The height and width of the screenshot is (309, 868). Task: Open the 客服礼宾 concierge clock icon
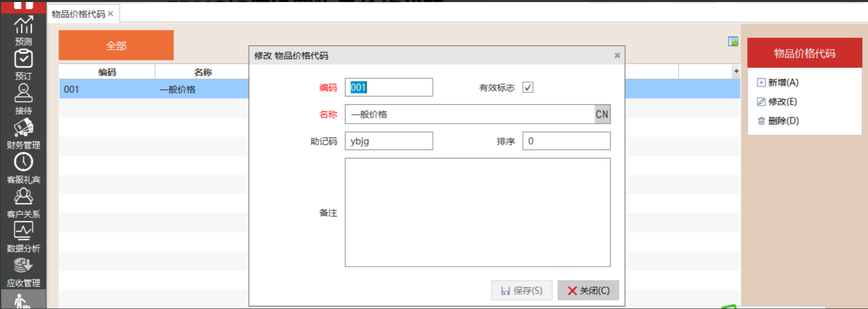click(x=24, y=168)
